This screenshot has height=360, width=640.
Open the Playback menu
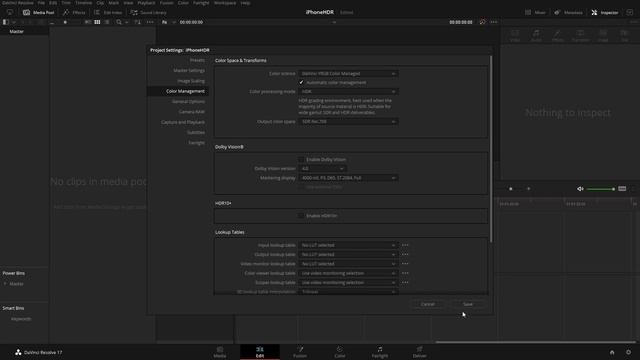(x=146, y=3)
